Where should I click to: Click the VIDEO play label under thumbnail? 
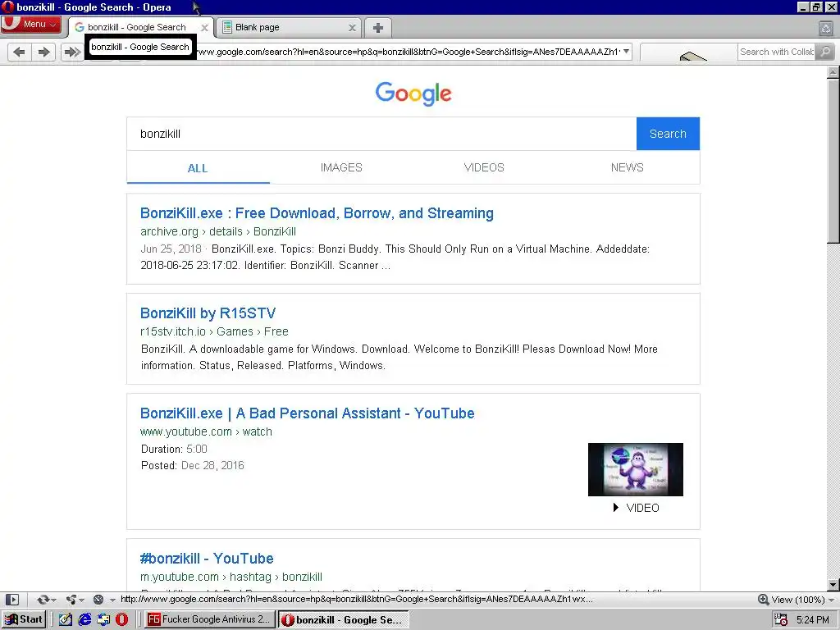click(636, 508)
